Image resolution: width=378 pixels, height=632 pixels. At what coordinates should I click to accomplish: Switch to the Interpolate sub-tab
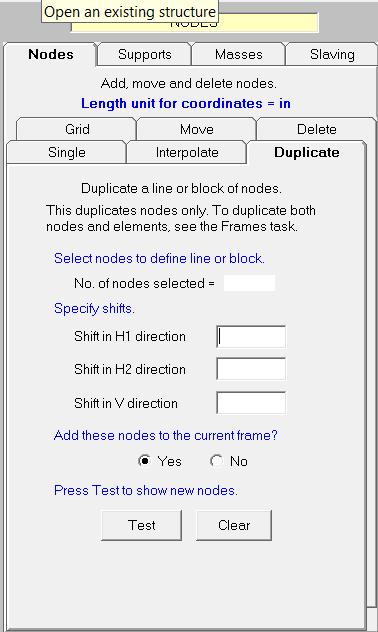coord(187,152)
